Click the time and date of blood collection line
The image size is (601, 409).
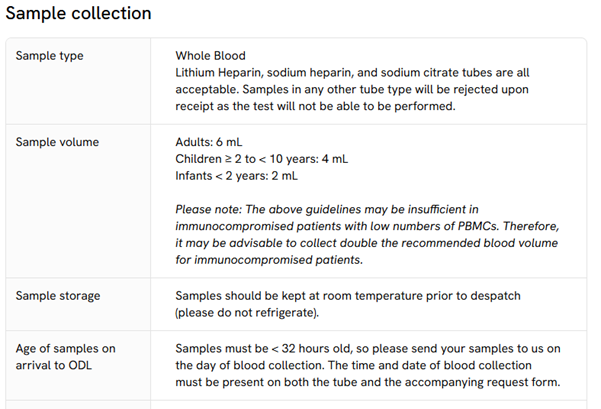tap(353, 365)
